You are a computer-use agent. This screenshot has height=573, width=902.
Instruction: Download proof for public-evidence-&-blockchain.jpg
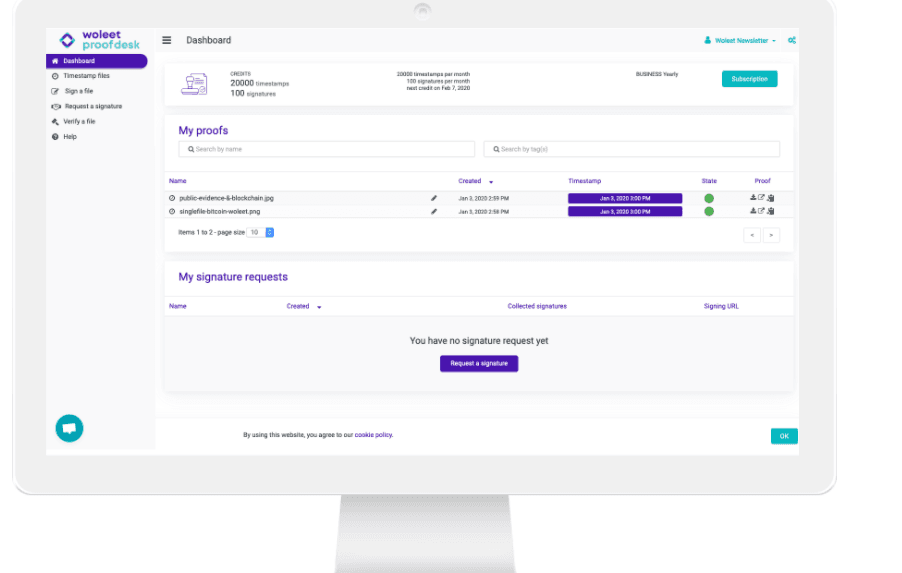point(753,197)
